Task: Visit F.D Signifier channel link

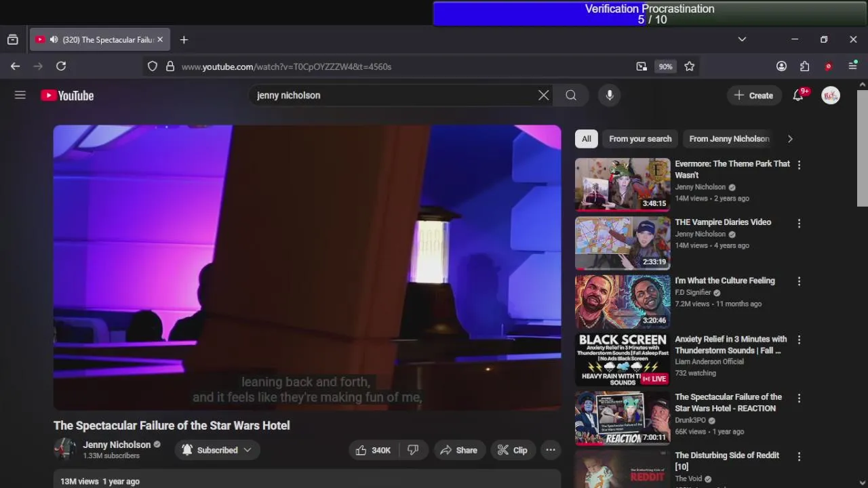Action: coord(693,293)
